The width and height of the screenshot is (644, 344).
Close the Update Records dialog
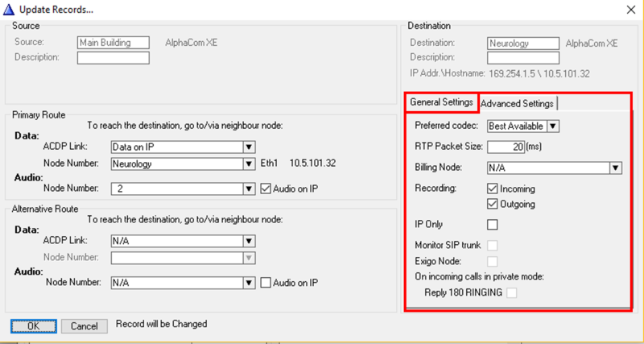[x=631, y=10]
